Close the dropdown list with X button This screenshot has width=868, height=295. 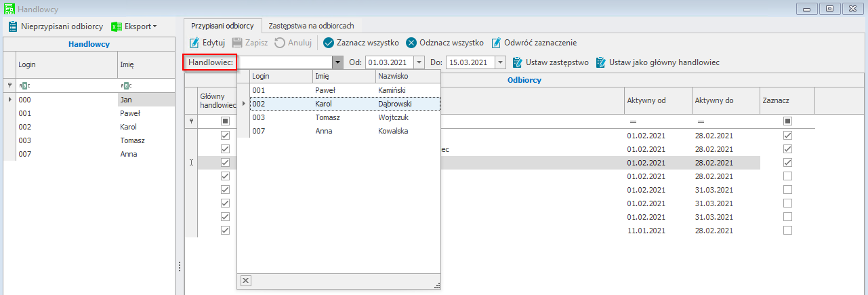245,280
